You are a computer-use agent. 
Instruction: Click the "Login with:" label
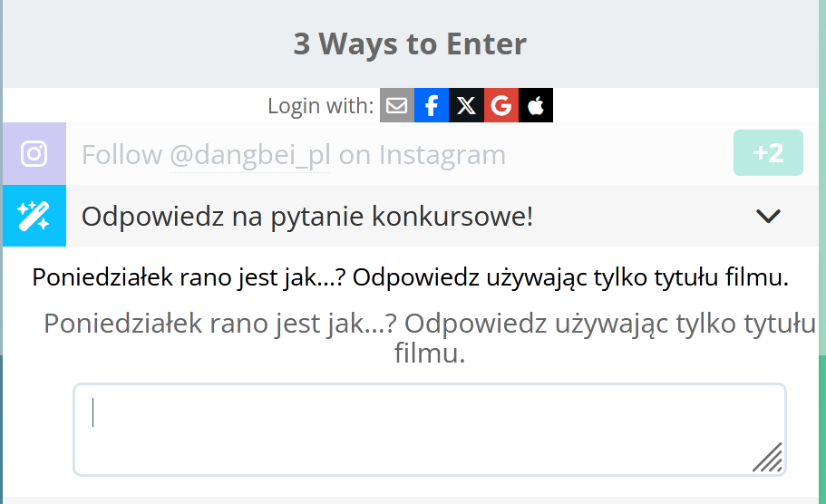tap(320, 106)
